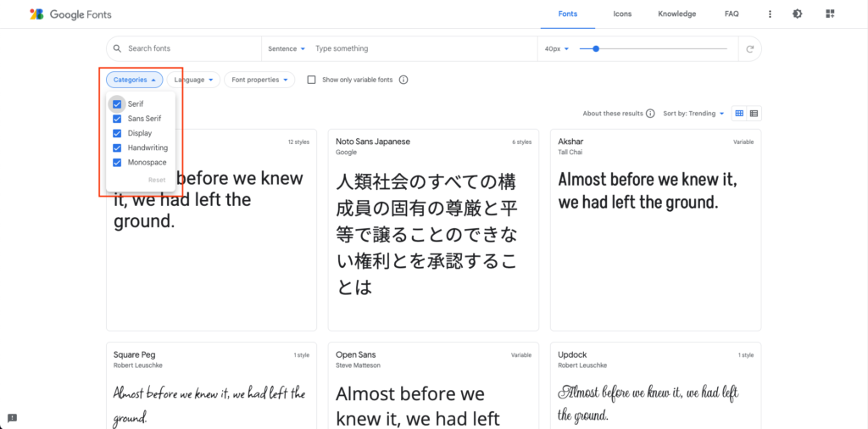
Task: Click the Tall Chai designer name
Action: click(570, 153)
